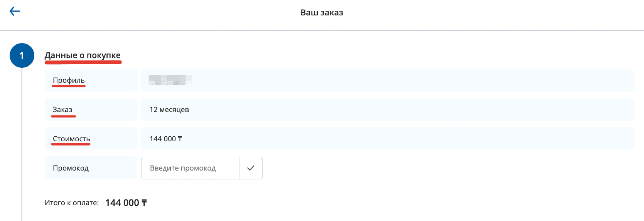Click the "Итого к оплате" label
This screenshot has width=644, height=221.
click(x=72, y=203)
